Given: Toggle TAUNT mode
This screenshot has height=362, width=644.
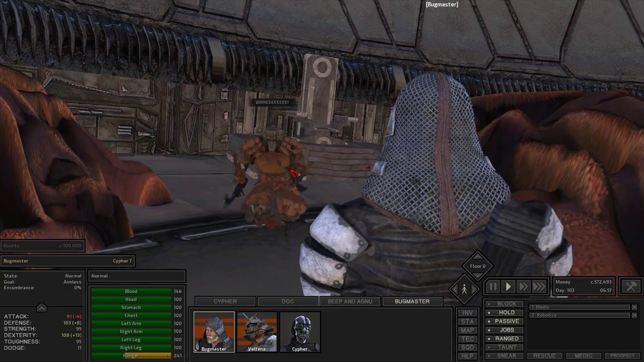Looking at the screenshot, I should coord(504,347).
